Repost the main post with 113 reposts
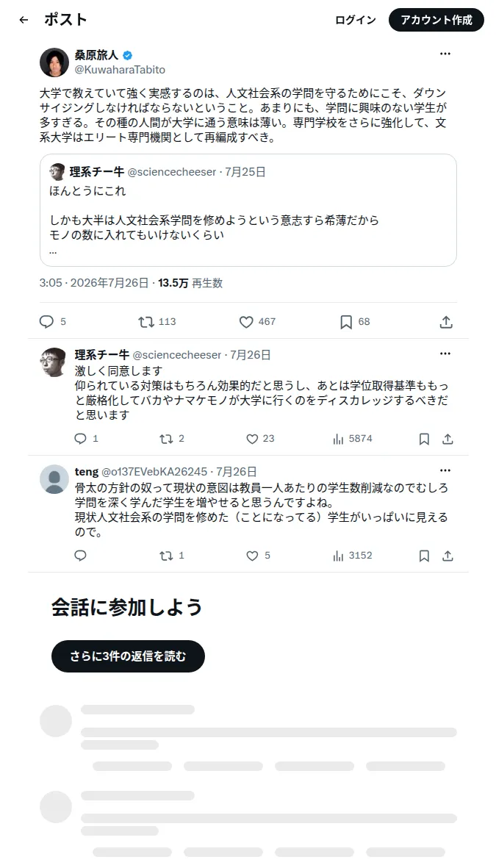Viewport: 496px width, 868px height. point(146,322)
